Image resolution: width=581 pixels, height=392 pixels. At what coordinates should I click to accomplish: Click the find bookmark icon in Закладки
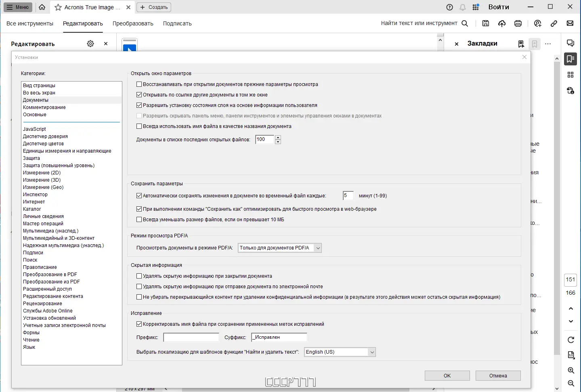[521, 44]
